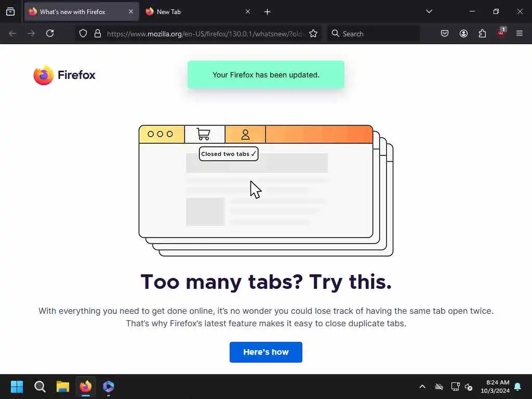This screenshot has width=532, height=399.
Task: Open the Extensions puzzle icon
Action: pyautogui.click(x=482, y=33)
